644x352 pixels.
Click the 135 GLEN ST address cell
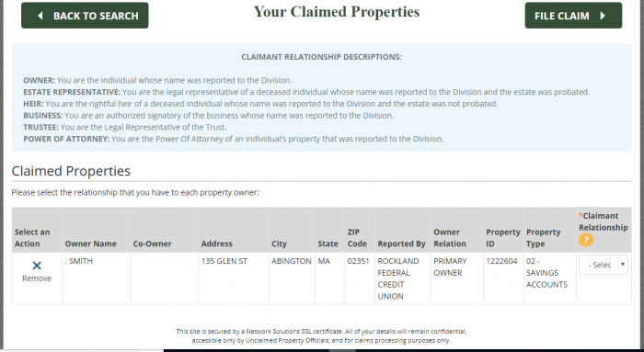coord(224,261)
